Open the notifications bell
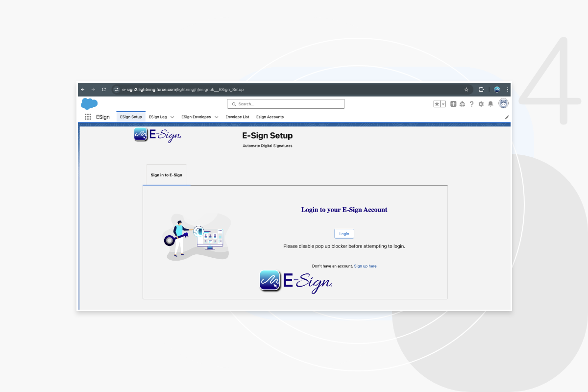This screenshot has width=588, height=392. (x=490, y=104)
